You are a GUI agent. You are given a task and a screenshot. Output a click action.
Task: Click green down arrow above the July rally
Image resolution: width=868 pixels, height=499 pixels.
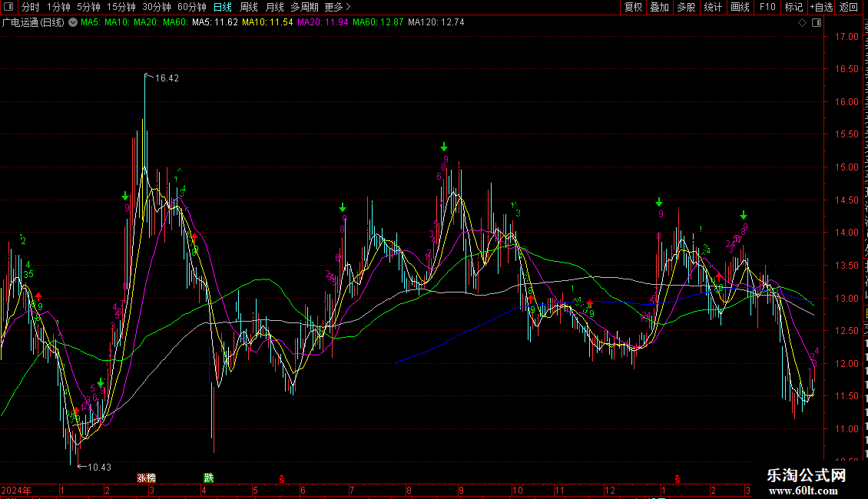343,207
